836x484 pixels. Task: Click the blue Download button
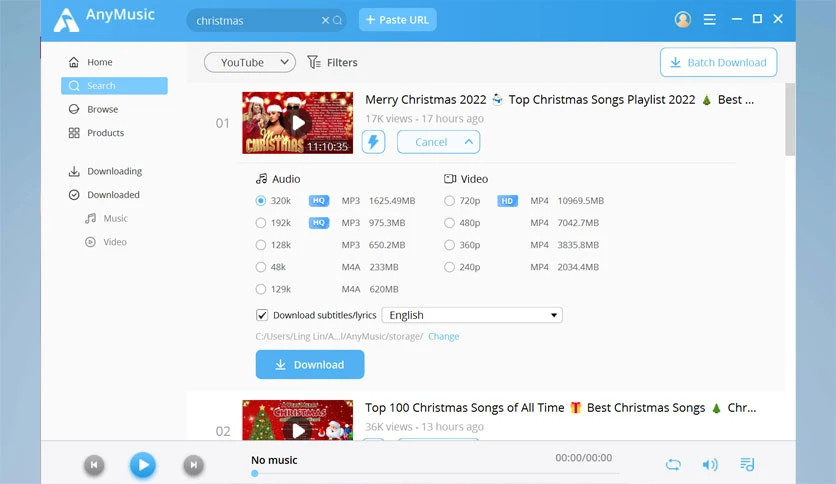click(310, 365)
